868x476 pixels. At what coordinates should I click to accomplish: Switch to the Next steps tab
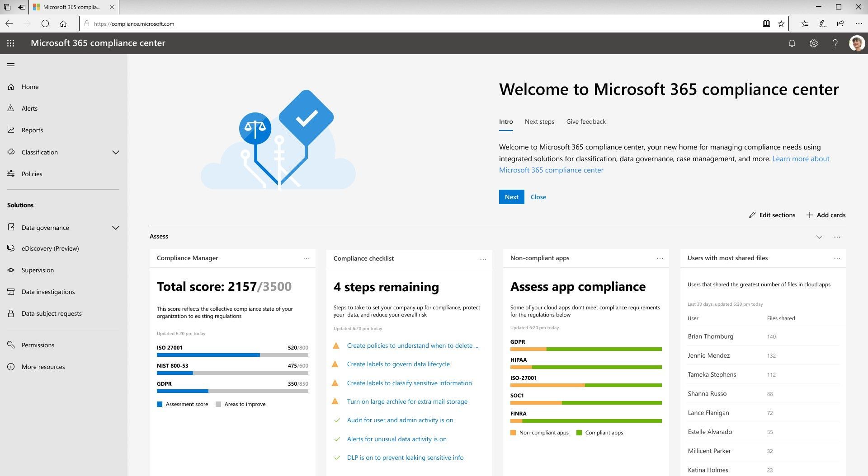click(539, 121)
